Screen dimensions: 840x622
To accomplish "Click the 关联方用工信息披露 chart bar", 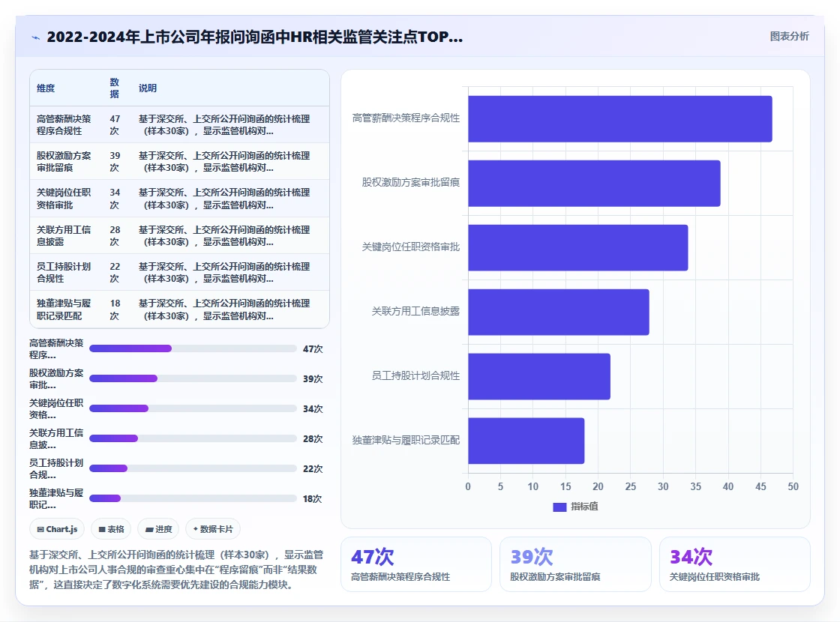I will point(559,312).
